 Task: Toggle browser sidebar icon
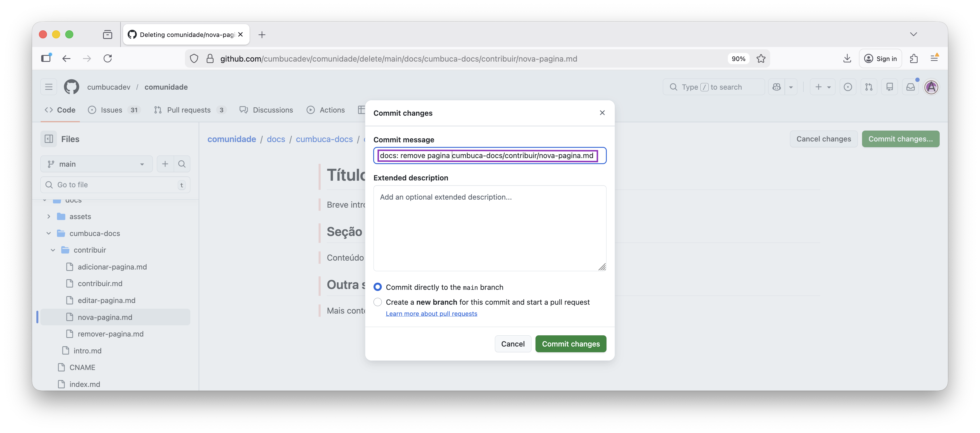(x=46, y=58)
